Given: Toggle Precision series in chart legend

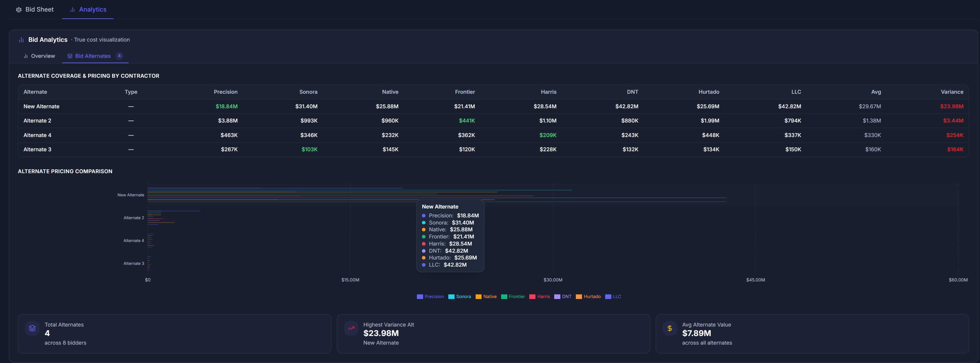Looking at the screenshot, I should (430, 296).
